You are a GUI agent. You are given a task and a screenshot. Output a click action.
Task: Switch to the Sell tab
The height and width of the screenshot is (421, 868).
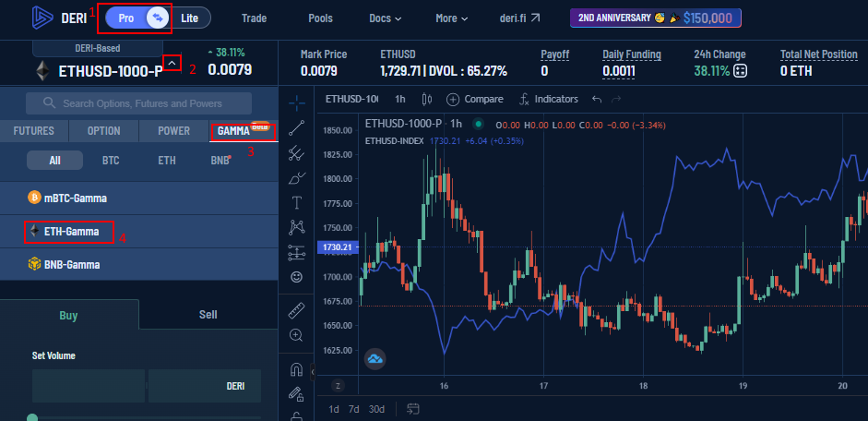point(208,315)
